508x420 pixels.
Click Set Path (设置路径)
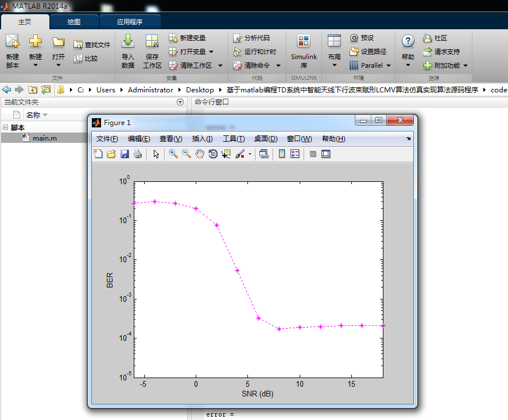click(x=368, y=52)
